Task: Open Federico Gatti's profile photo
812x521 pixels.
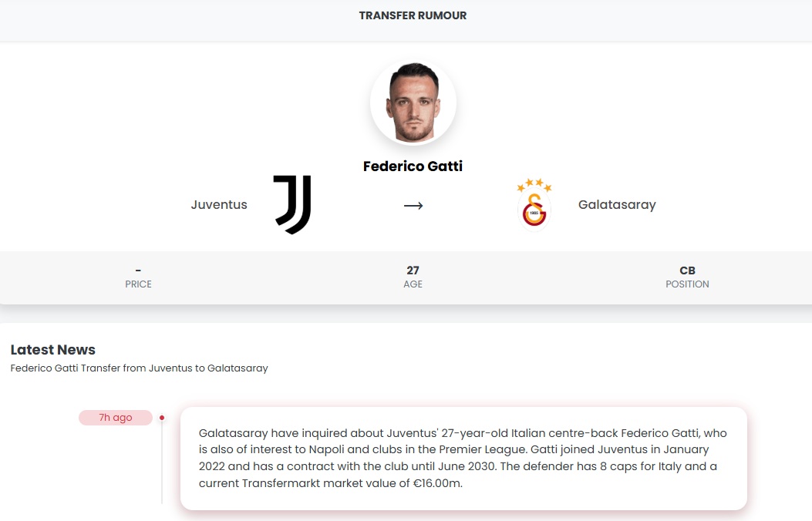Action: pos(413,103)
